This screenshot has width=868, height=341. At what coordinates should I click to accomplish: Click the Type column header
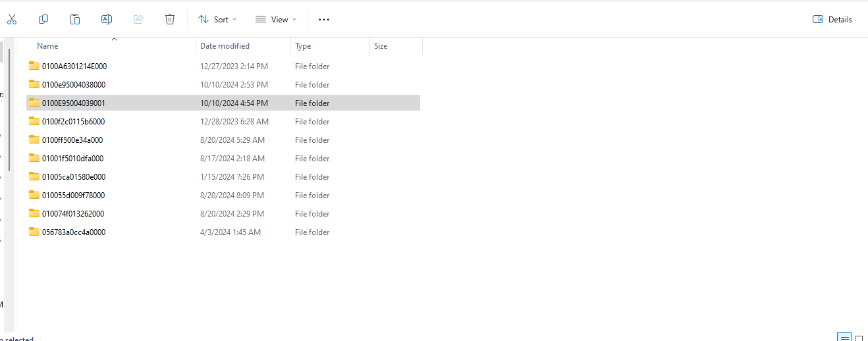point(303,46)
